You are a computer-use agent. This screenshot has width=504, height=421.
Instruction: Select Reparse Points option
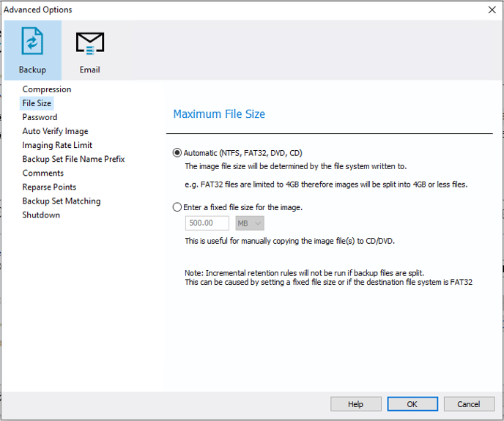(x=49, y=187)
